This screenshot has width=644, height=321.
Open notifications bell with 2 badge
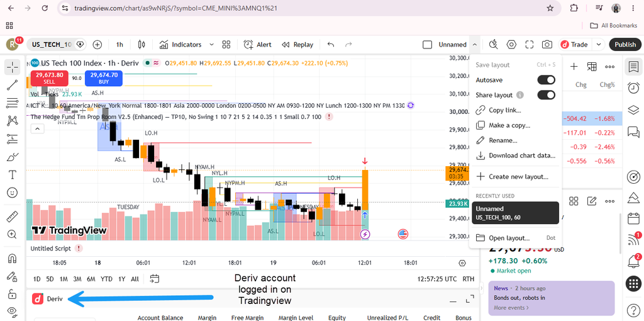pyautogui.click(x=633, y=261)
